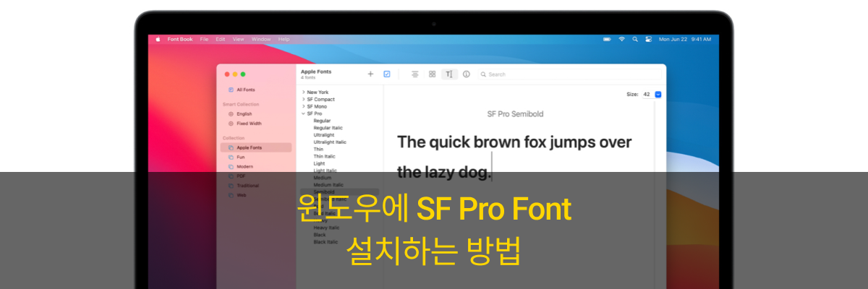Select the Custom text preview view

tap(449, 74)
